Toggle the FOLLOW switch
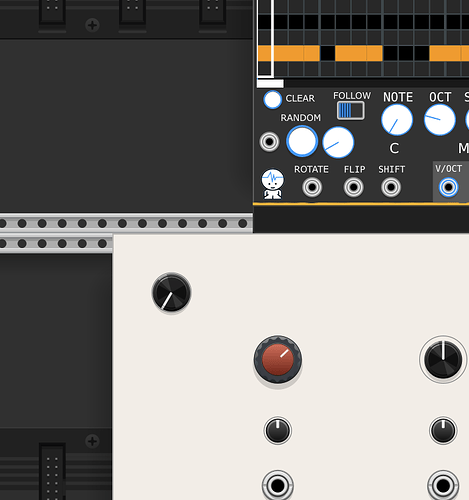Viewport: 469px width, 500px height. [x=350, y=111]
